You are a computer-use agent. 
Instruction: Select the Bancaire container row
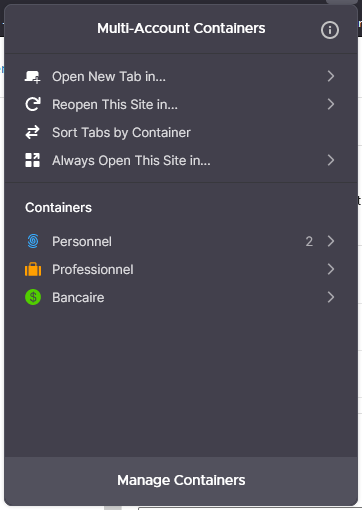pos(181,297)
